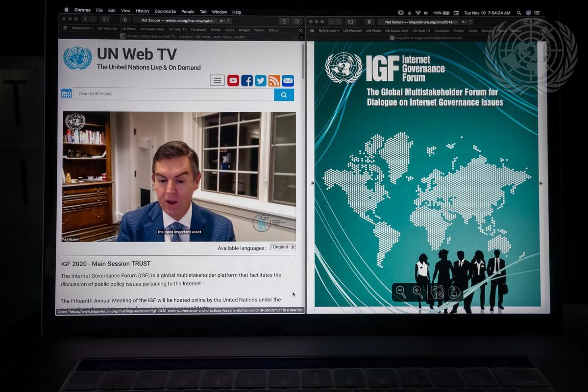Open the Twitter bird icon
Image resolution: width=588 pixels, height=392 pixels.
(x=261, y=80)
